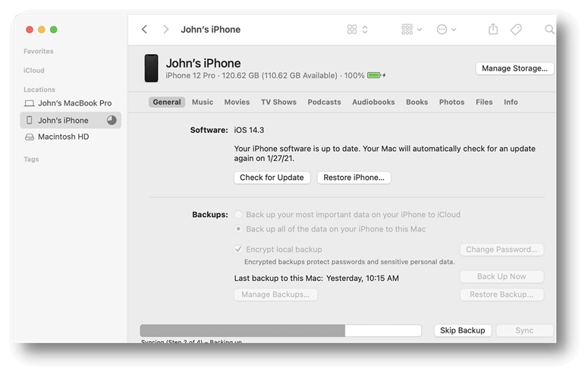This screenshot has width=588, height=375.
Task: Click the black iPhone device image
Action: click(x=152, y=68)
